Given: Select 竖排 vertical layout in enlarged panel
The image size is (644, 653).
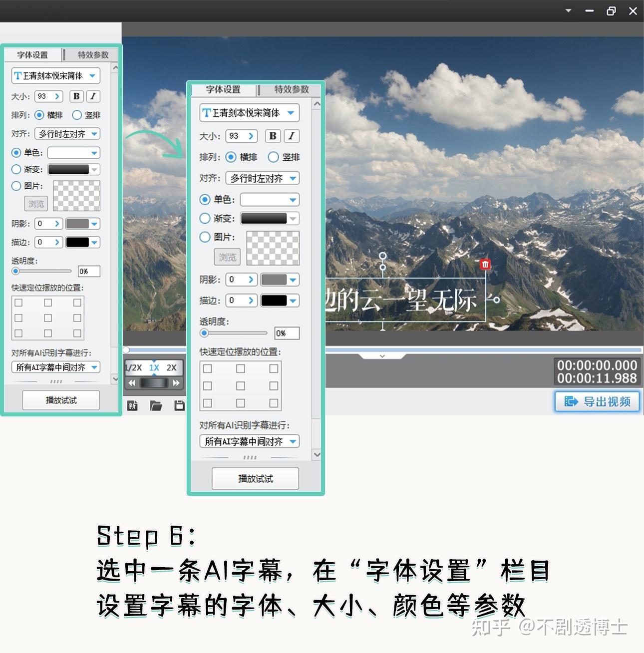Looking at the screenshot, I should 273,157.
